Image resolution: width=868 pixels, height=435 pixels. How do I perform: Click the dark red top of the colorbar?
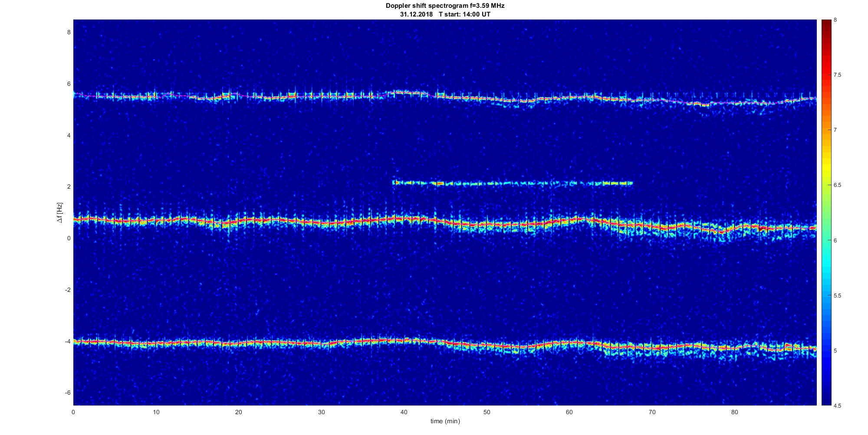tap(826, 24)
